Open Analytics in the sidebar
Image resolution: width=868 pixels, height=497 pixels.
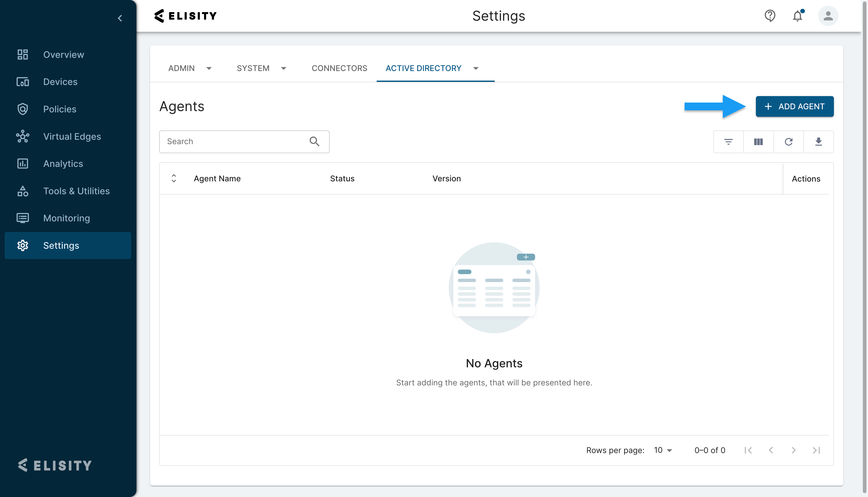point(68,164)
